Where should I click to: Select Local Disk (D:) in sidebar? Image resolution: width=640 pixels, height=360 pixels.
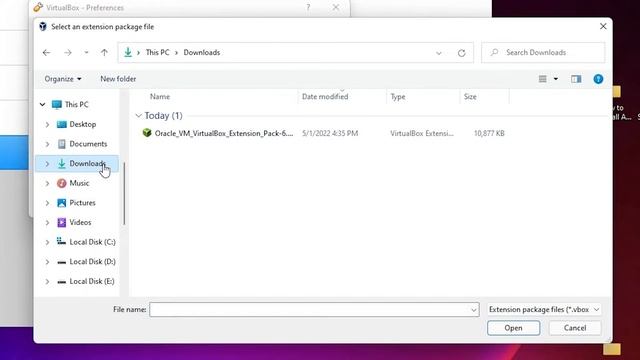pyautogui.click(x=92, y=261)
